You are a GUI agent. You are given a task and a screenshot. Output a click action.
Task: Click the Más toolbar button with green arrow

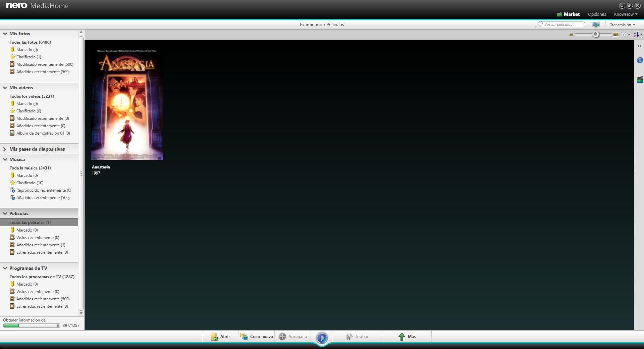[x=407, y=337]
